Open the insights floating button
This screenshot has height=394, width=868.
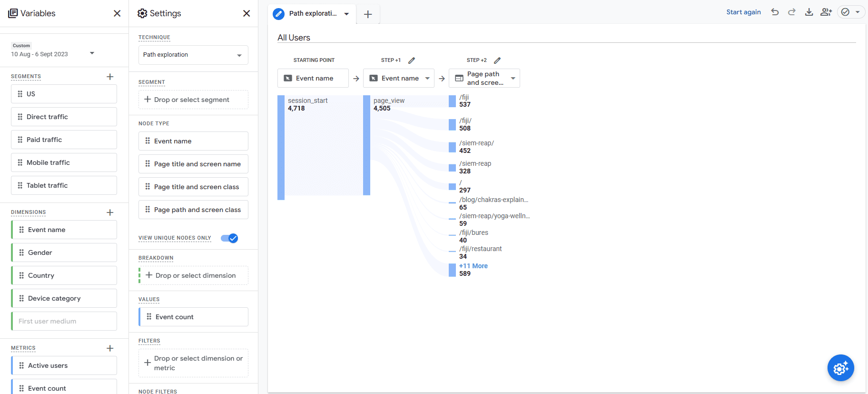click(x=840, y=368)
